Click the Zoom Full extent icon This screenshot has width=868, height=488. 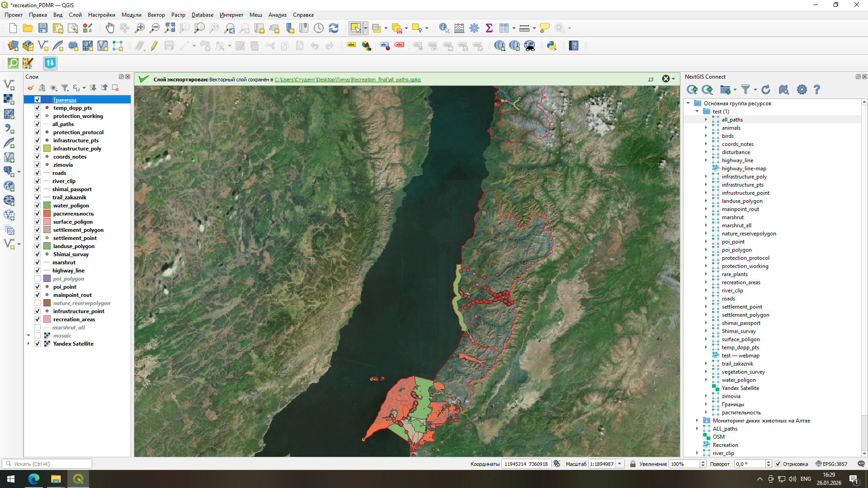tap(170, 28)
